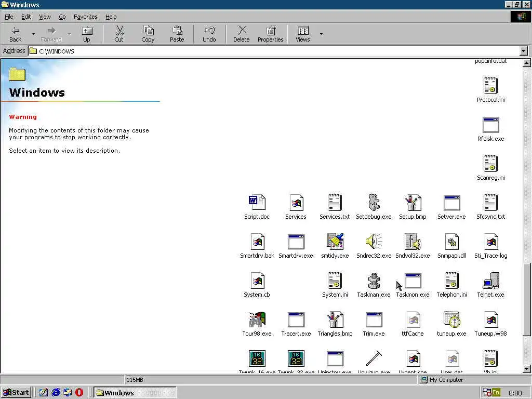Image resolution: width=532 pixels, height=399 pixels.
Task: Expand the Views dropdown arrow
Action: pos(321,34)
